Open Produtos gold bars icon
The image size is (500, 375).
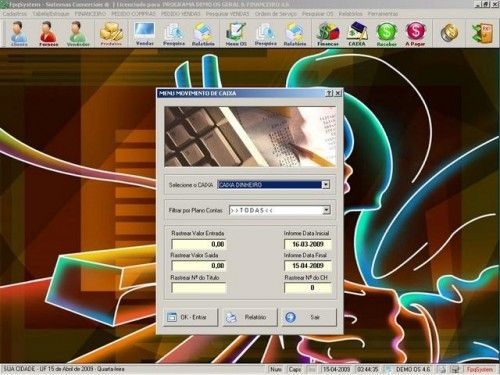[x=111, y=33]
